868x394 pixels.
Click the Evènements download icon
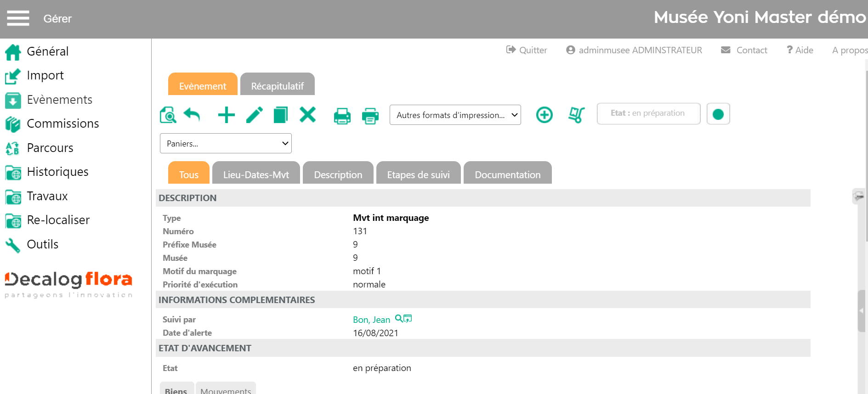click(x=13, y=100)
